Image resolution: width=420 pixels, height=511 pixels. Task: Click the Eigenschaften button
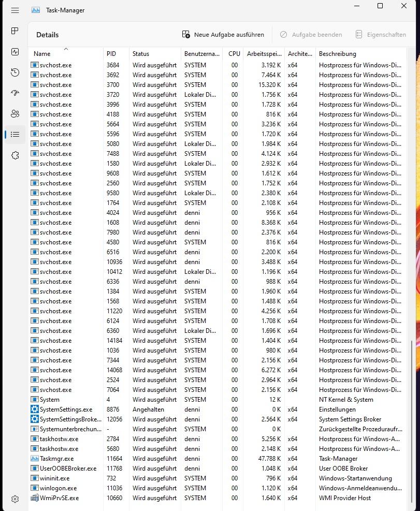point(381,35)
